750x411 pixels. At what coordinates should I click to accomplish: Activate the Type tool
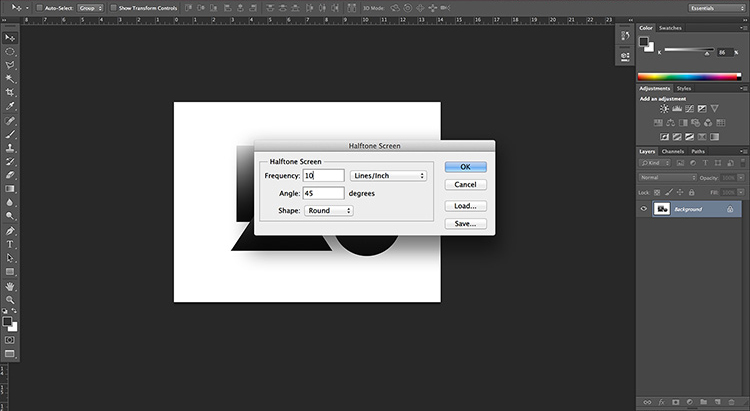10,244
